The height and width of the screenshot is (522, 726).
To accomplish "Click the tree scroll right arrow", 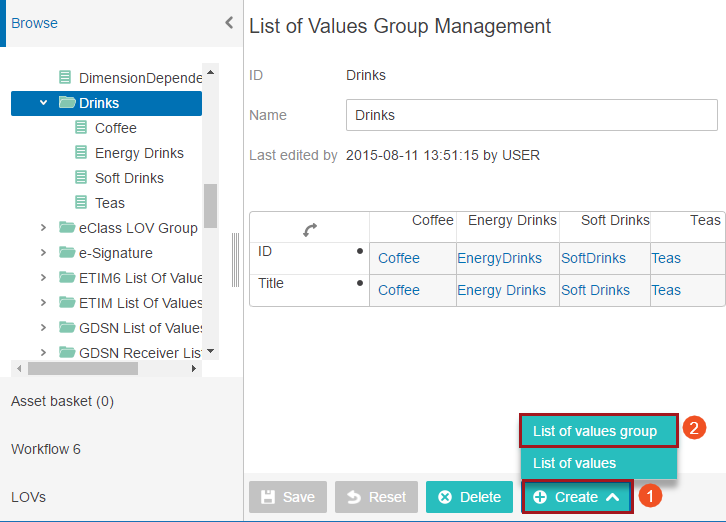I will [194, 369].
